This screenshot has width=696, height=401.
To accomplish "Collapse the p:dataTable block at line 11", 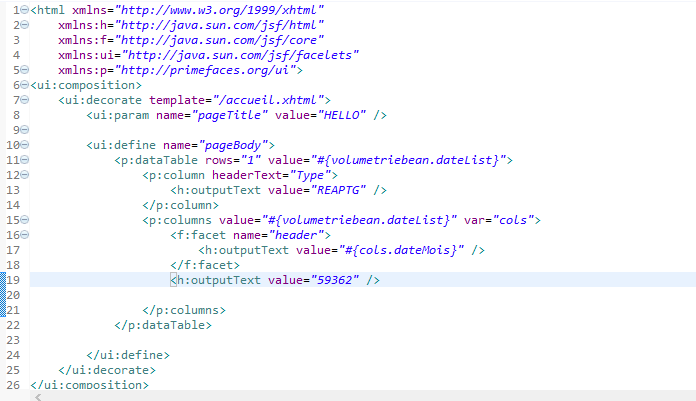I will coord(25,160).
